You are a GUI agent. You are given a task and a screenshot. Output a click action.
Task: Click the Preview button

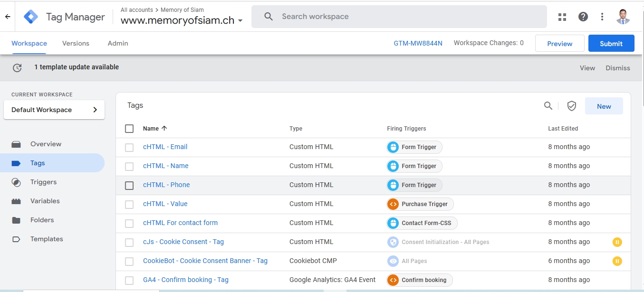560,43
